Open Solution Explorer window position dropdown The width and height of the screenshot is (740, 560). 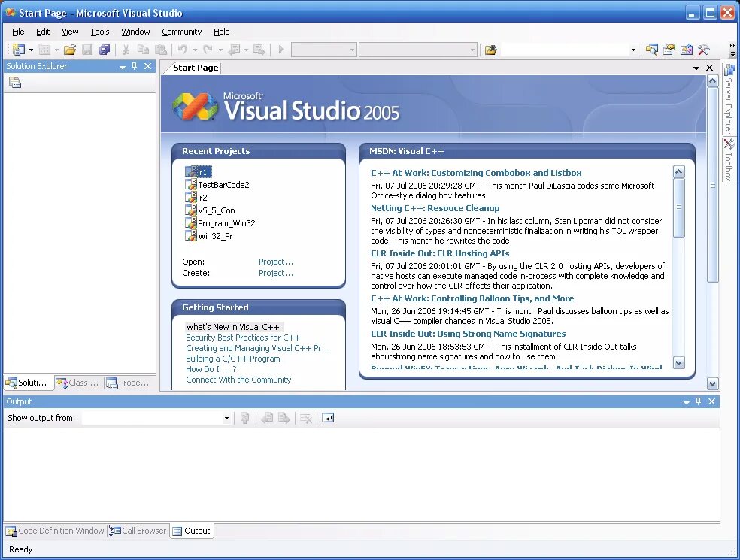coord(123,67)
